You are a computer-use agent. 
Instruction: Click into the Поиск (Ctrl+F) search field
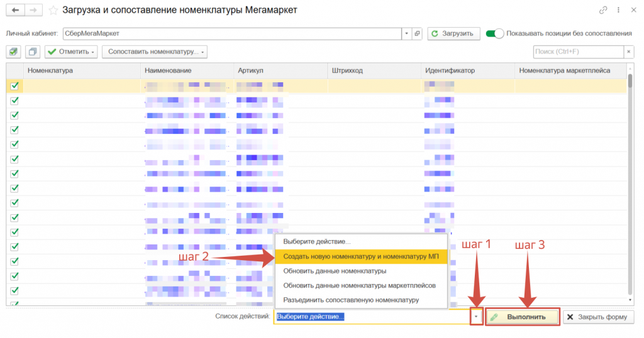pyautogui.click(x=577, y=52)
